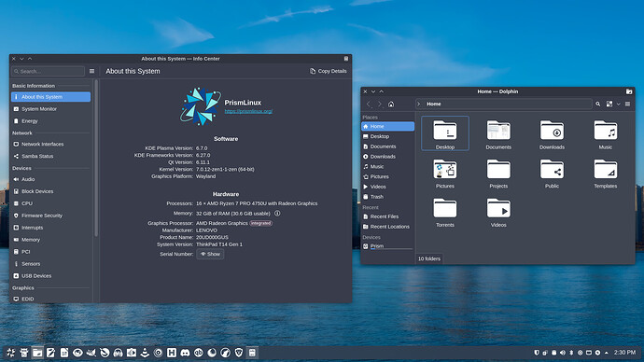This screenshot has height=362, width=644.
Task: Open Bluetooth settings in system tray
Action: (x=571, y=353)
